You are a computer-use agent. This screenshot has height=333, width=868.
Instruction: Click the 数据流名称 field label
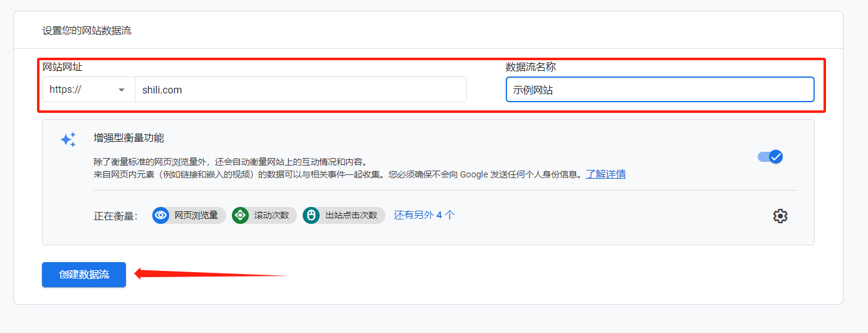[x=531, y=67]
